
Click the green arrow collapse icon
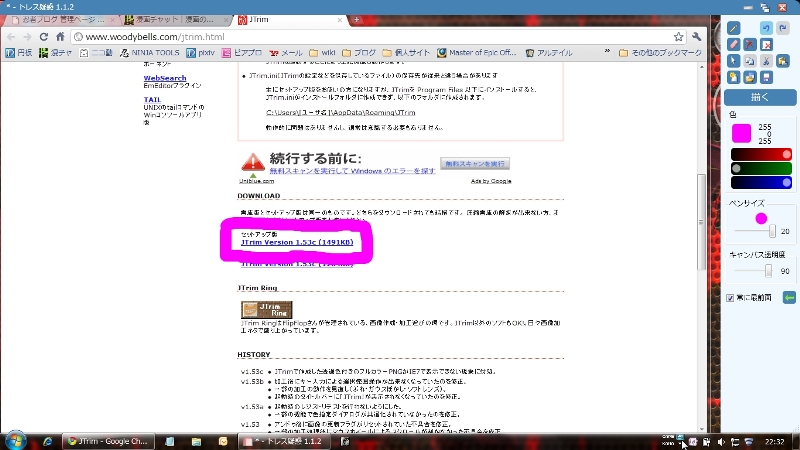[x=789, y=297]
